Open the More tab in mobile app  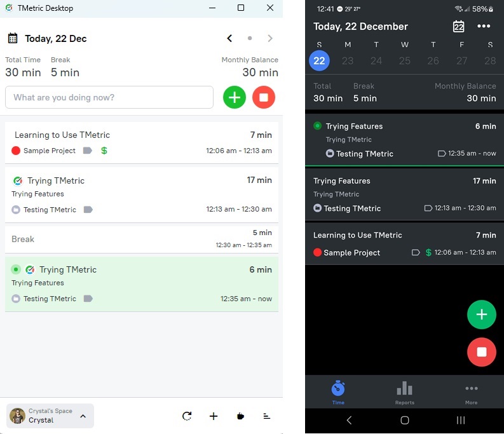[x=471, y=394]
